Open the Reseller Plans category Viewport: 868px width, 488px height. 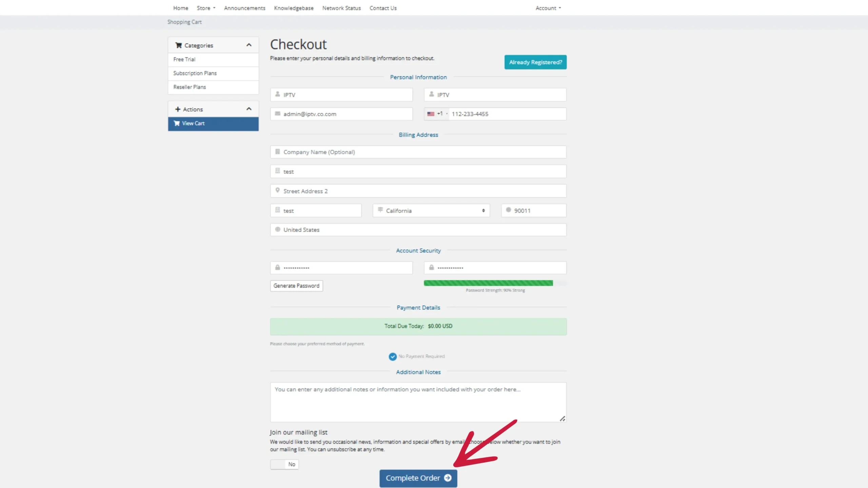213,87
